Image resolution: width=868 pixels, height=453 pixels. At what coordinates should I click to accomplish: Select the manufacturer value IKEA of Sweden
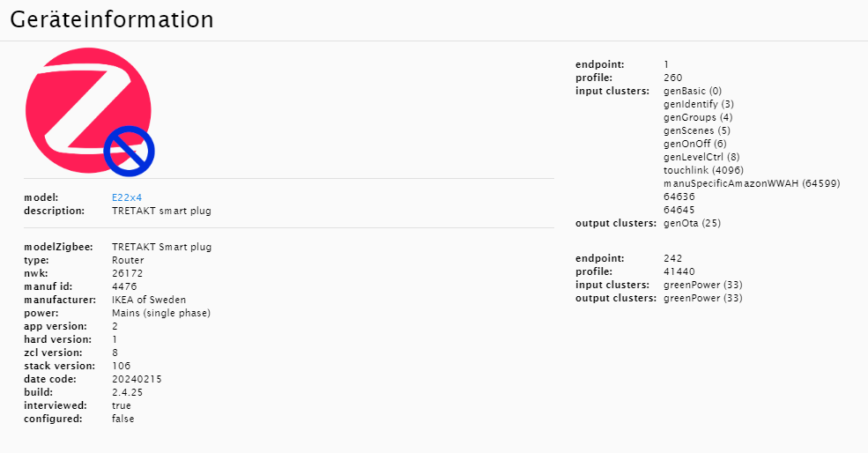pos(149,300)
